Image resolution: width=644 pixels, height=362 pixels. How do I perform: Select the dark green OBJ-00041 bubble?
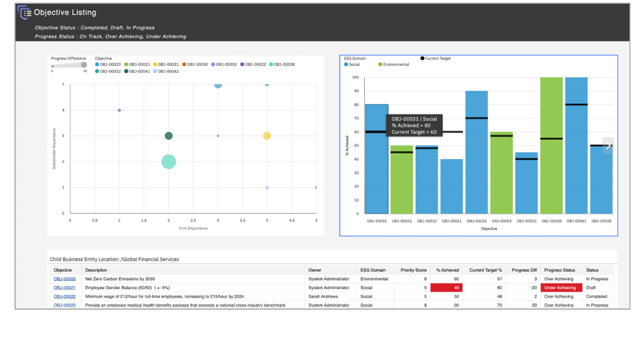[x=169, y=136]
